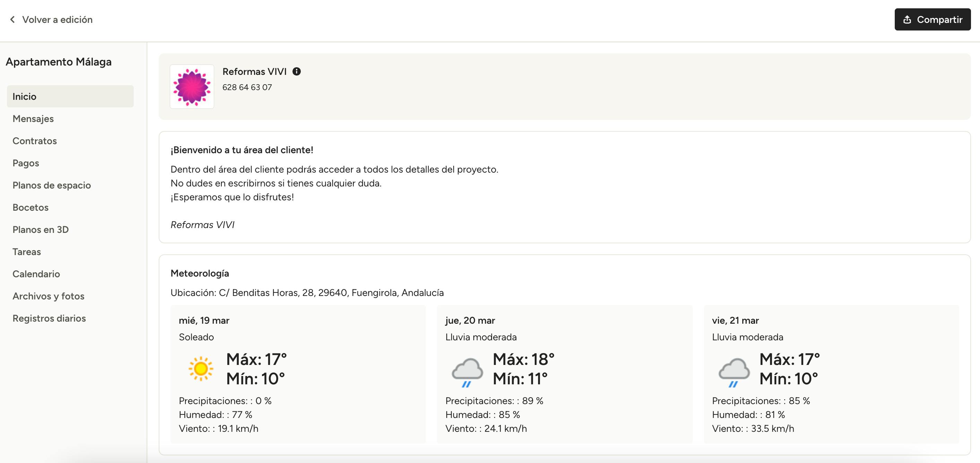Viewport: 980px width, 463px height.
Task: Click the info icon beside Reformas VIVI
Action: (x=296, y=71)
